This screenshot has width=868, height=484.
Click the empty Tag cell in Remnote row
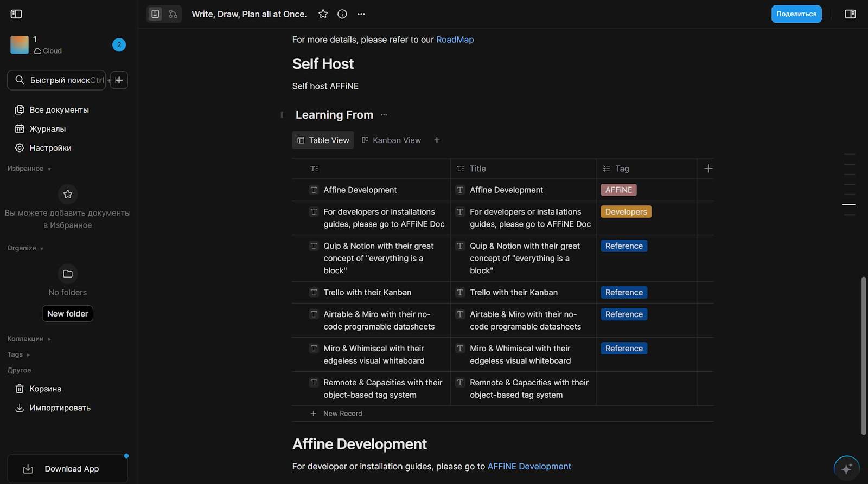tap(646, 389)
